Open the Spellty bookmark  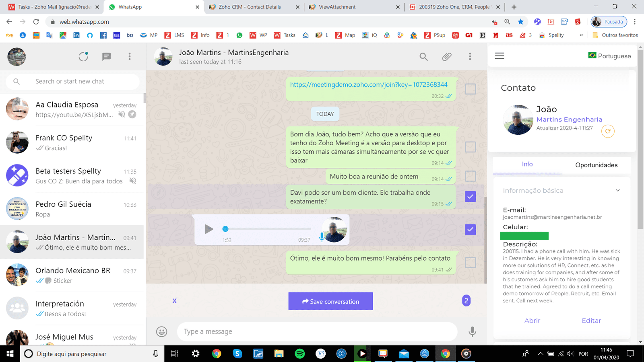click(551, 35)
